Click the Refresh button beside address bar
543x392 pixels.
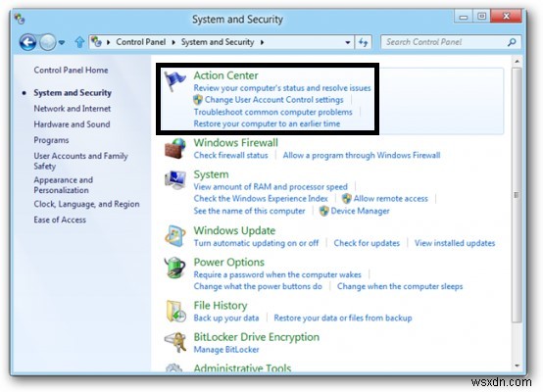pos(363,42)
